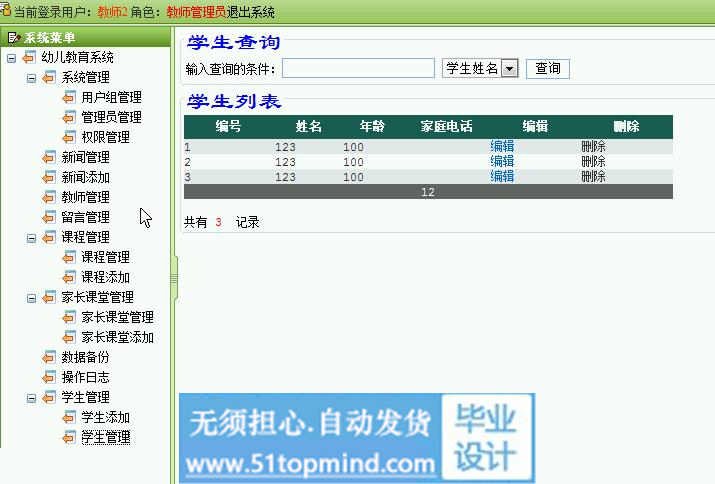Click the 系统菜单 header pencil icon
This screenshot has width=715, height=484.
[x=14, y=37]
